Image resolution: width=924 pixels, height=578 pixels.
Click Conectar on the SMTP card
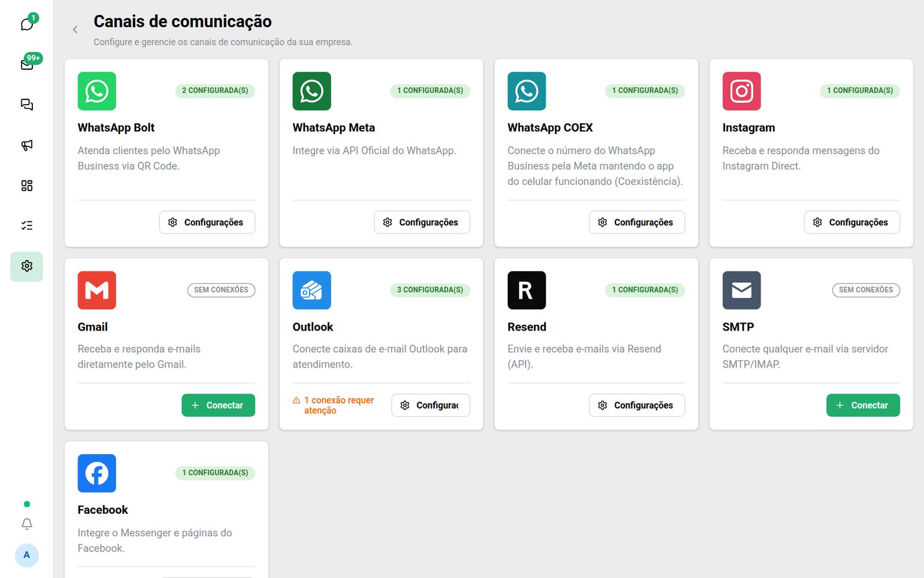(863, 405)
